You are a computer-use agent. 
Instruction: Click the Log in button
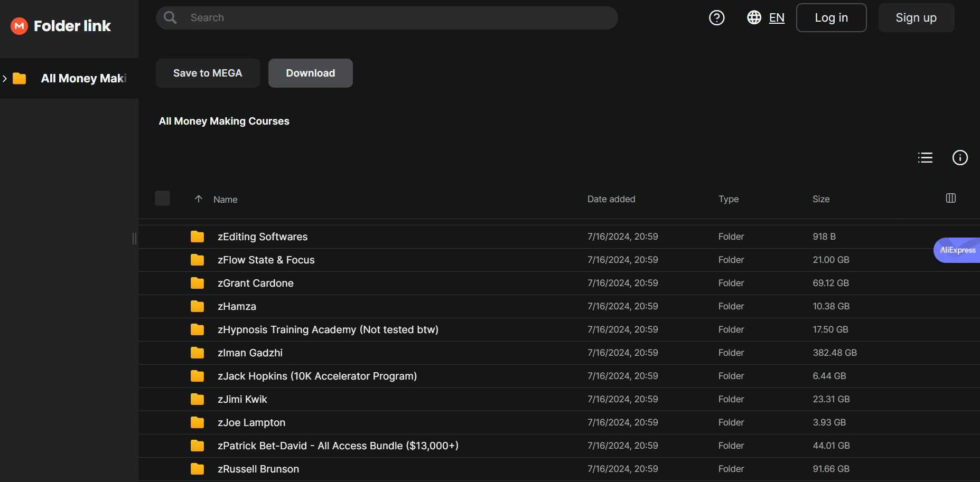pos(831,17)
